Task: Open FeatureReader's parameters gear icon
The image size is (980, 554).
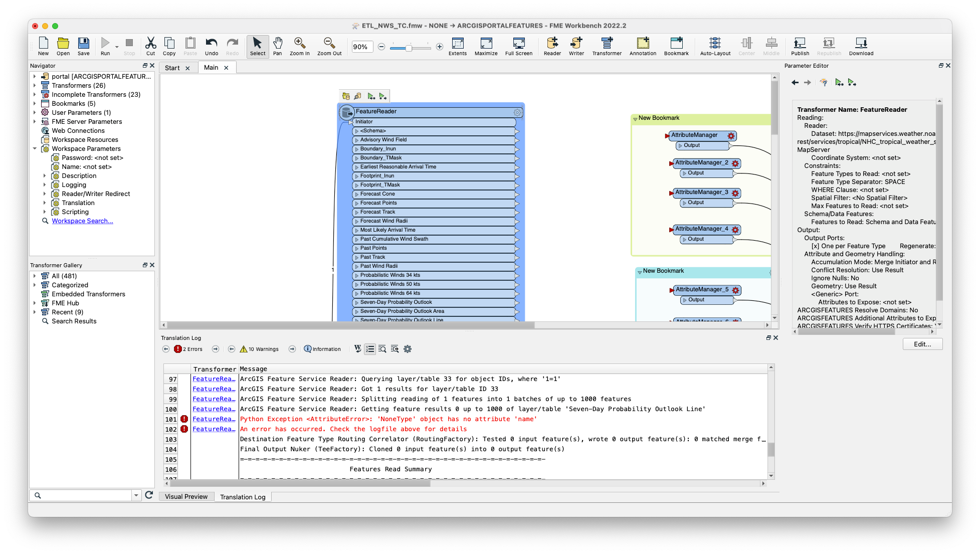Action: tap(517, 112)
